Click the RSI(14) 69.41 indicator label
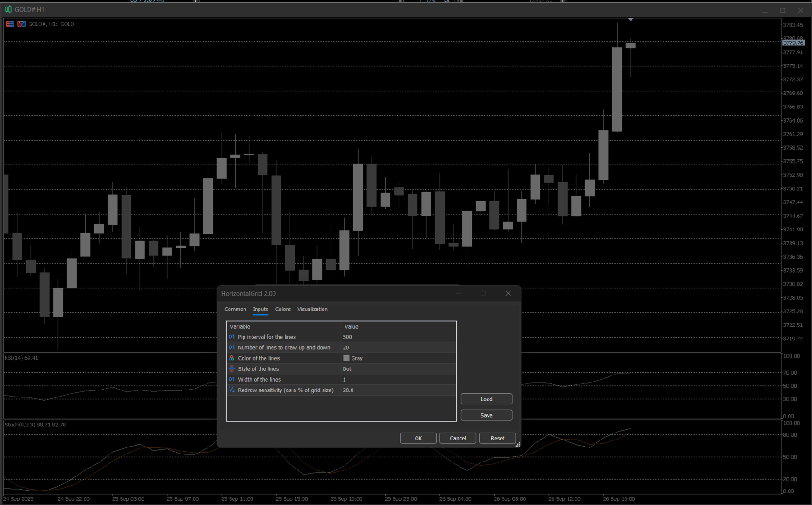 coord(22,358)
